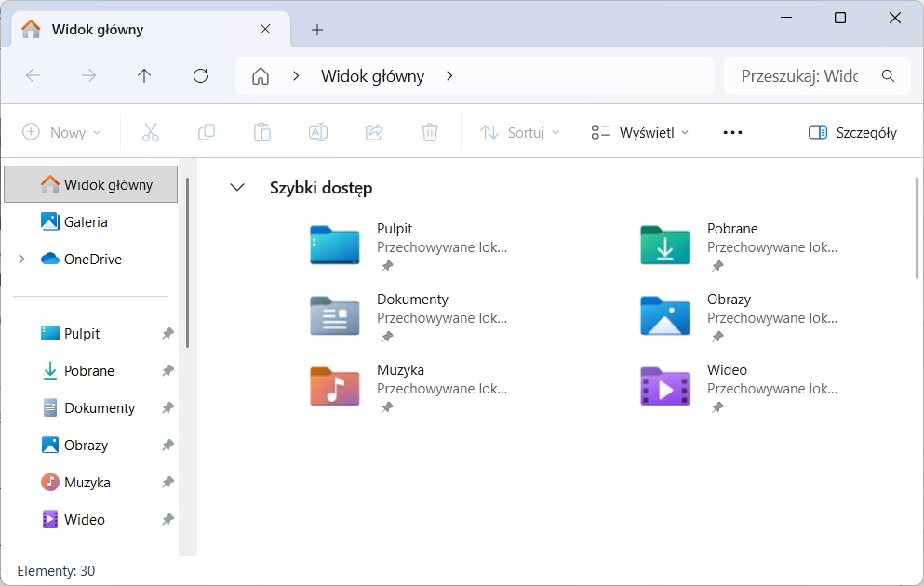This screenshot has height=586, width=924.
Task: Open the three-dots more options menu
Action: pos(732,132)
